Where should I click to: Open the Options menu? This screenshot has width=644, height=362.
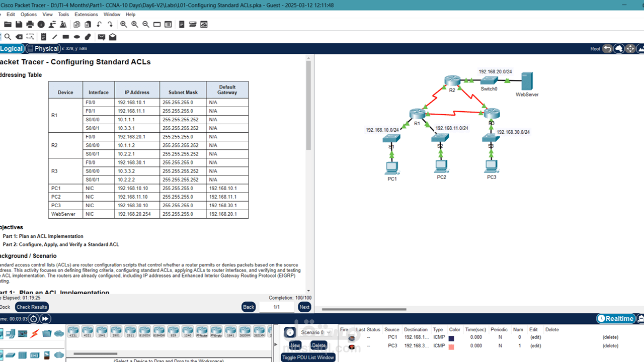pyautogui.click(x=29, y=15)
